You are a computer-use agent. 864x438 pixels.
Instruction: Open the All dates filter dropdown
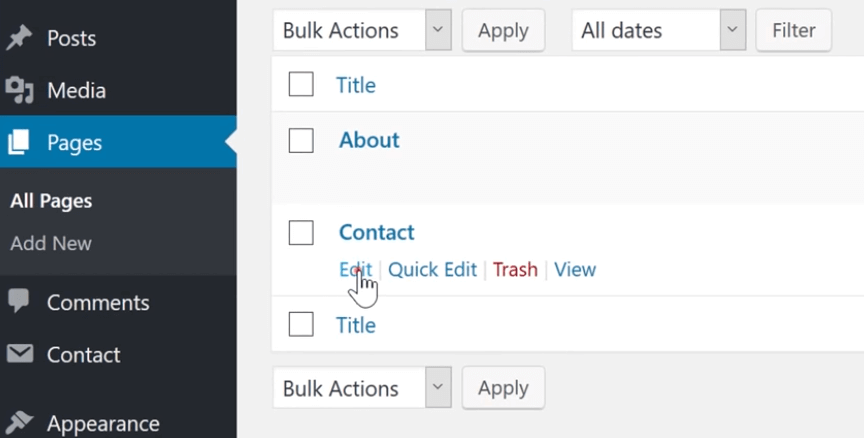pyautogui.click(x=658, y=30)
